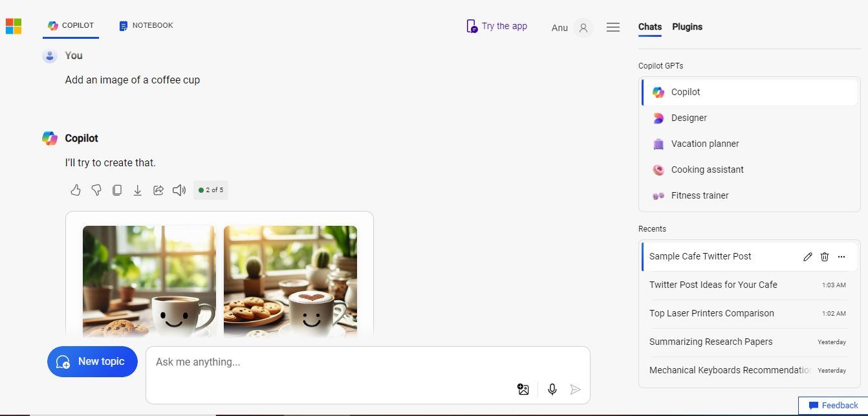Share the Copilot response

158,190
